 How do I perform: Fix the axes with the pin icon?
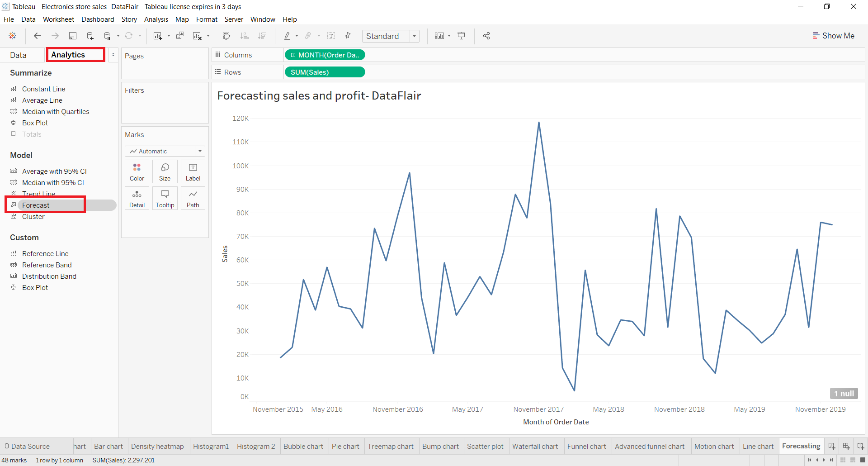(348, 36)
